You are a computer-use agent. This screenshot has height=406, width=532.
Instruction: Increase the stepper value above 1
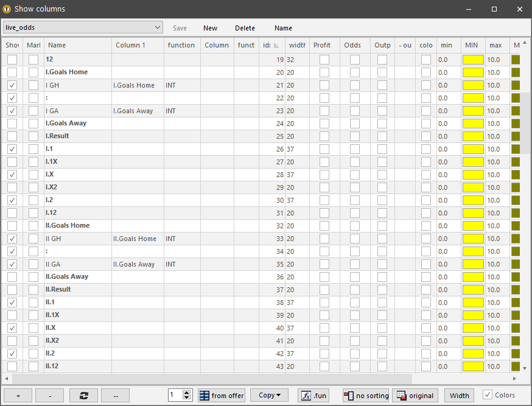187,391
